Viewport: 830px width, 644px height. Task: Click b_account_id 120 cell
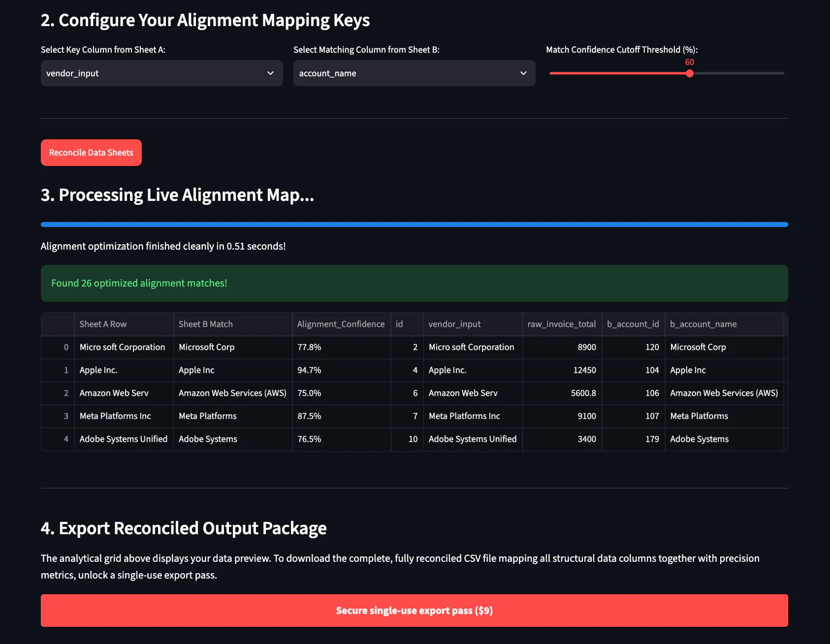tap(633, 347)
